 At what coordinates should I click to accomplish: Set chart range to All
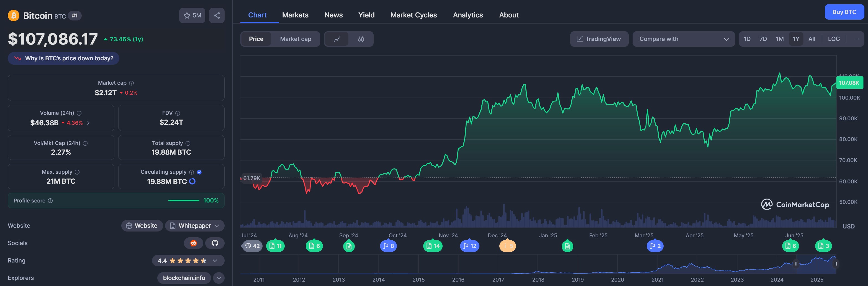click(x=812, y=39)
